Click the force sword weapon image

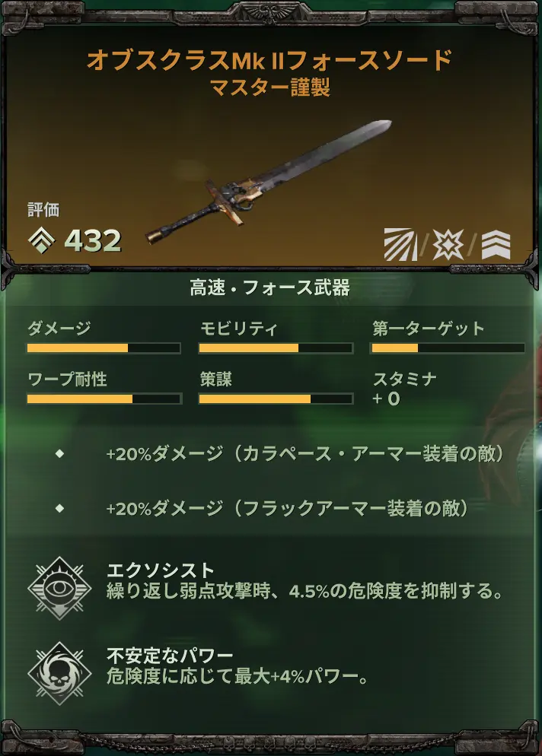tap(269, 183)
